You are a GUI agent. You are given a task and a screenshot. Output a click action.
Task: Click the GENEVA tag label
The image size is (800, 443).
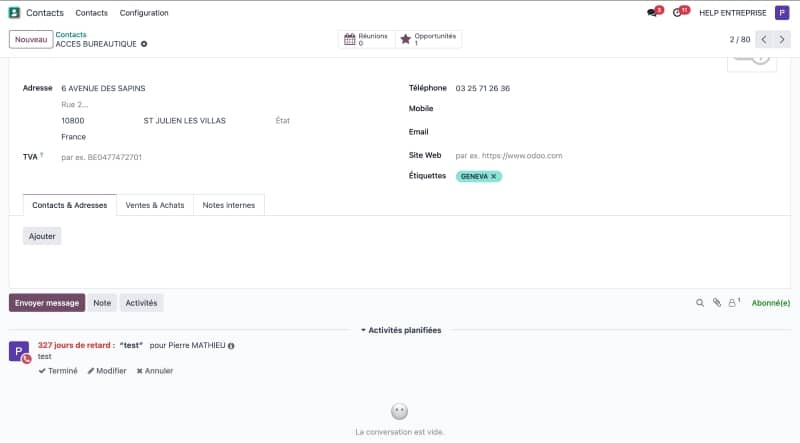click(474, 176)
